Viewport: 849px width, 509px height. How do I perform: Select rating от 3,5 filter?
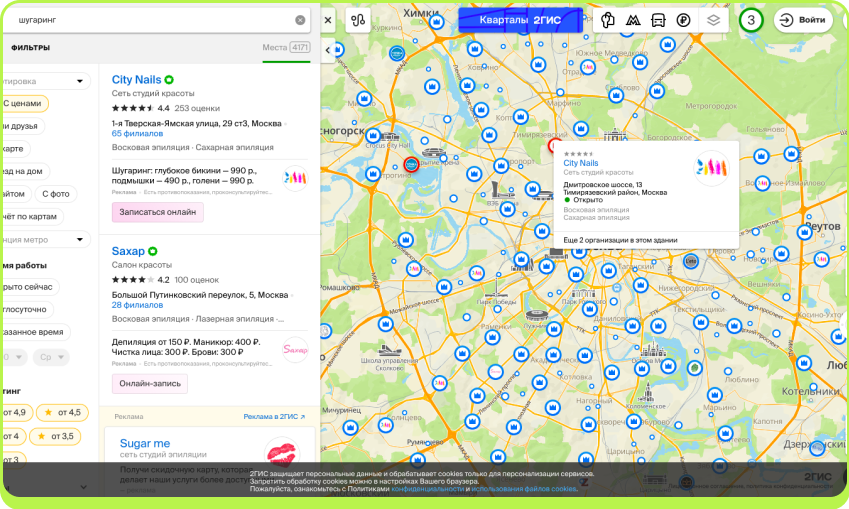pos(55,436)
